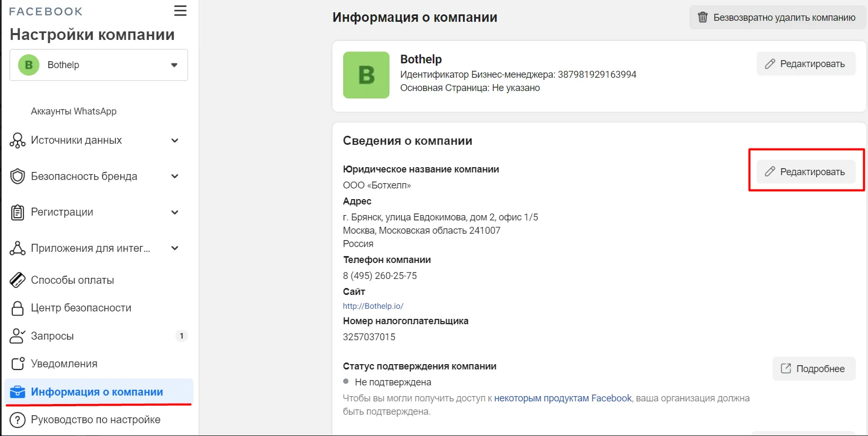Open the Bothelp company dropdown

click(x=99, y=65)
